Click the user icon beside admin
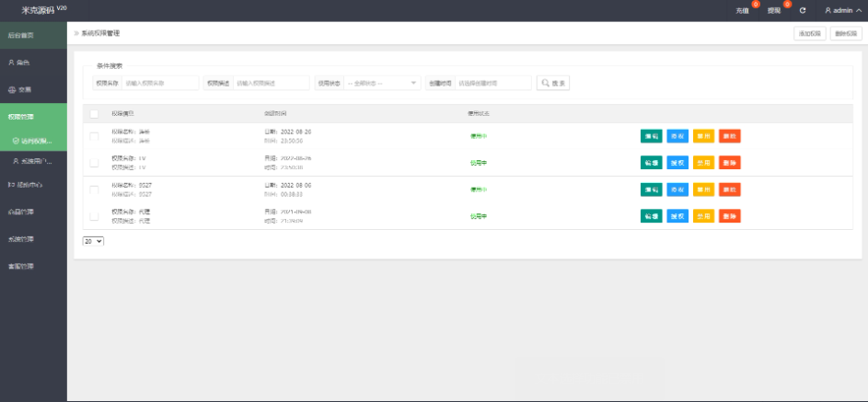868x402 pixels. coord(828,10)
